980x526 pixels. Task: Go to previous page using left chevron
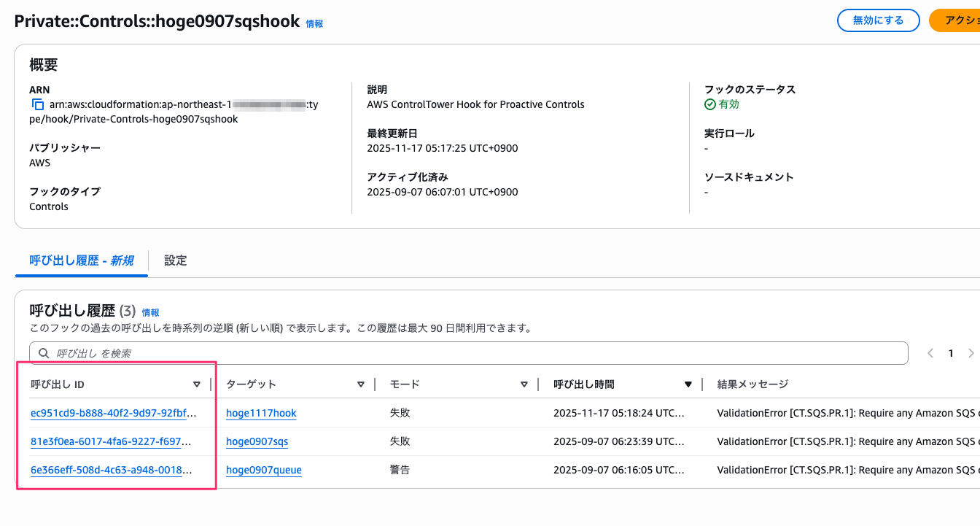tap(930, 353)
